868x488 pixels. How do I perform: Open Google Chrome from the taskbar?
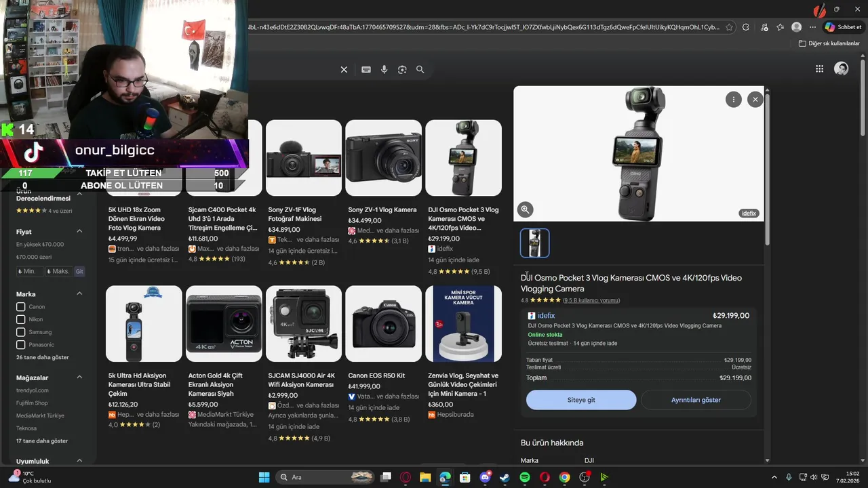coord(564,477)
